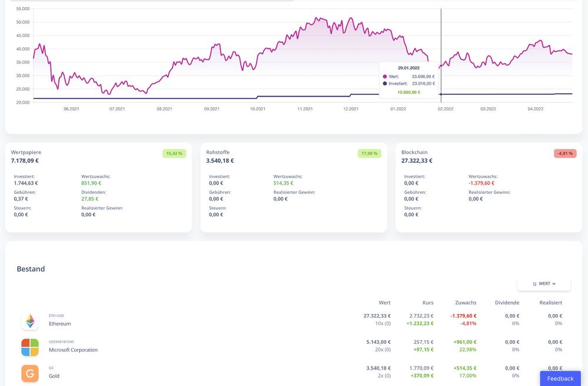
Task: Click the 17,00 % Rohstoffe badge
Action: [x=369, y=153]
